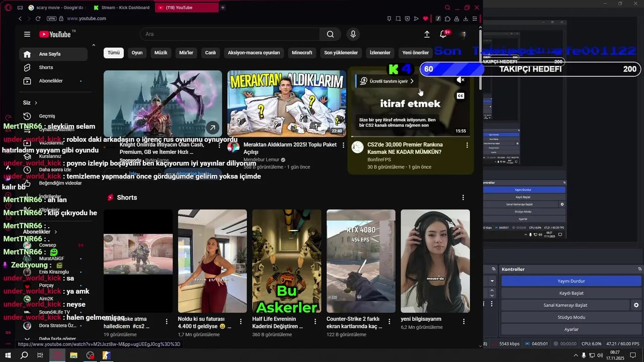
Task: Open Windows Task View
Action: click(x=40, y=355)
